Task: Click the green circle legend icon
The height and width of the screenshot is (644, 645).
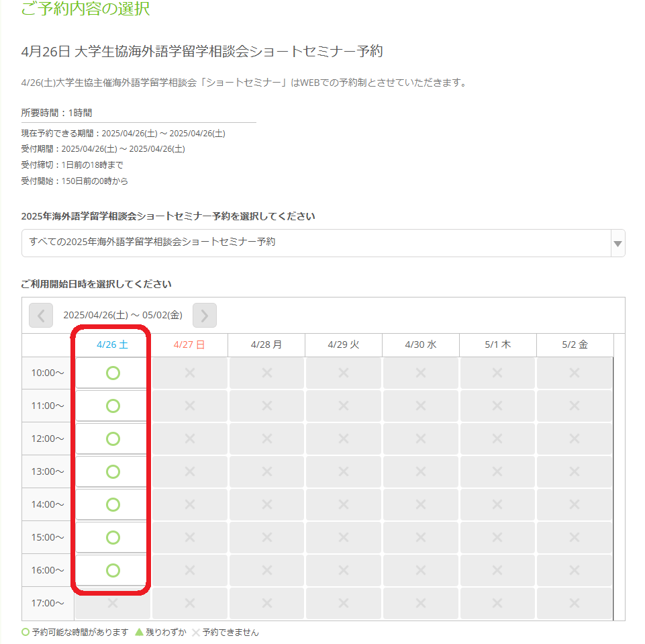Action: pos(25,632)
